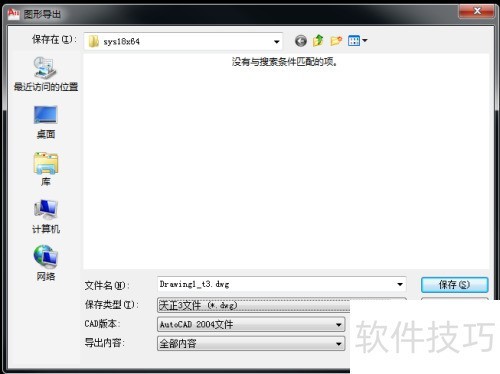
Task: Open the 保存类型 天正3文件 dropdown
Action: tap(253, 305)
